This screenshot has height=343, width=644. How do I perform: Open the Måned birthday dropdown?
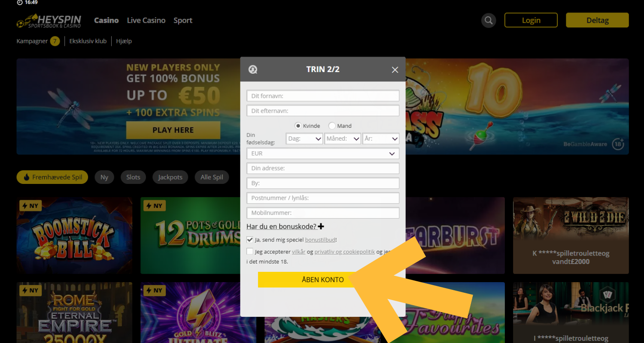[343, 138]
